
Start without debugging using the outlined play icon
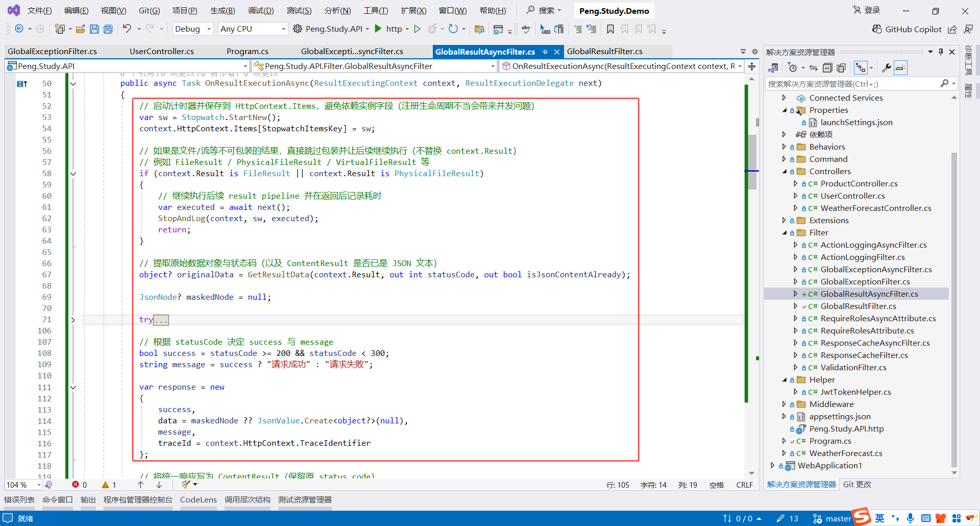[418, 29]
